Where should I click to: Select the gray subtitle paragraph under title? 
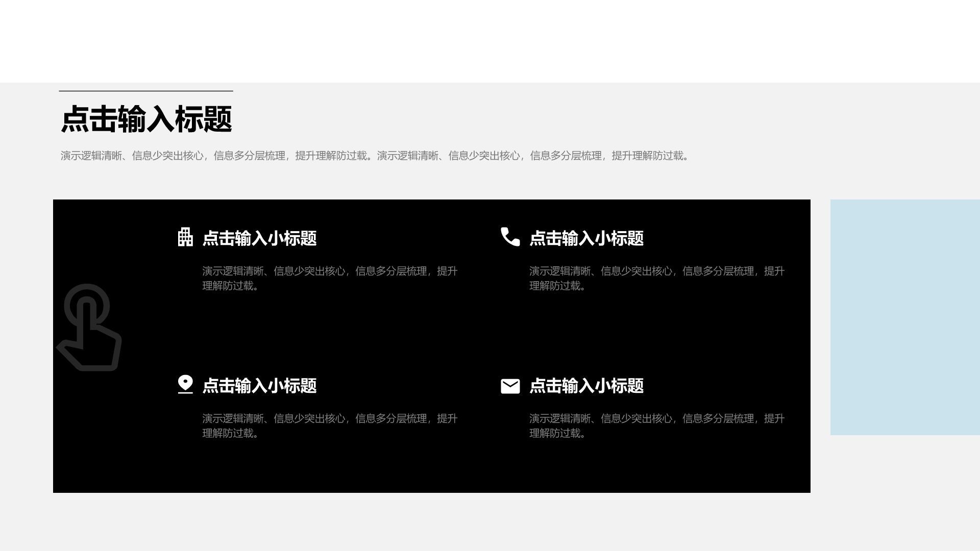click(375, 156)
